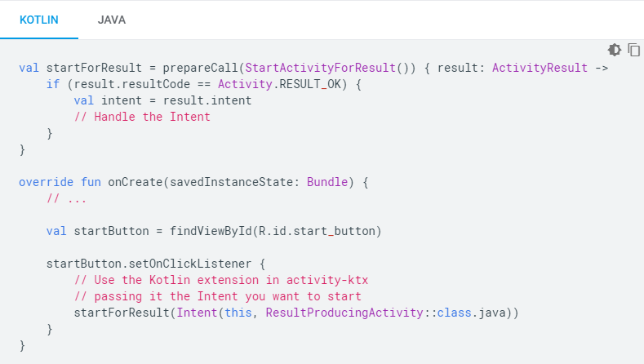Toggle dark code theme icon
Image resolution: width=644 pixels, height=364 pixels.
click(x=615, y=50)
